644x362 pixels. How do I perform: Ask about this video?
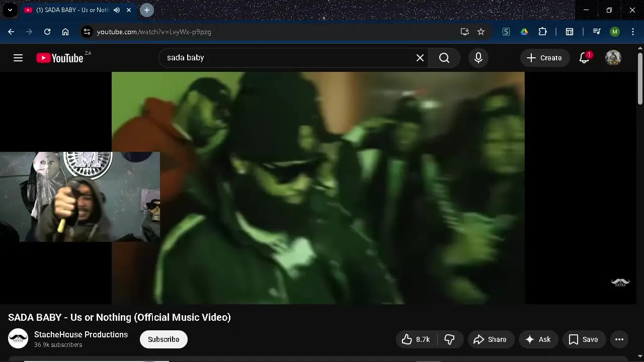538,339
